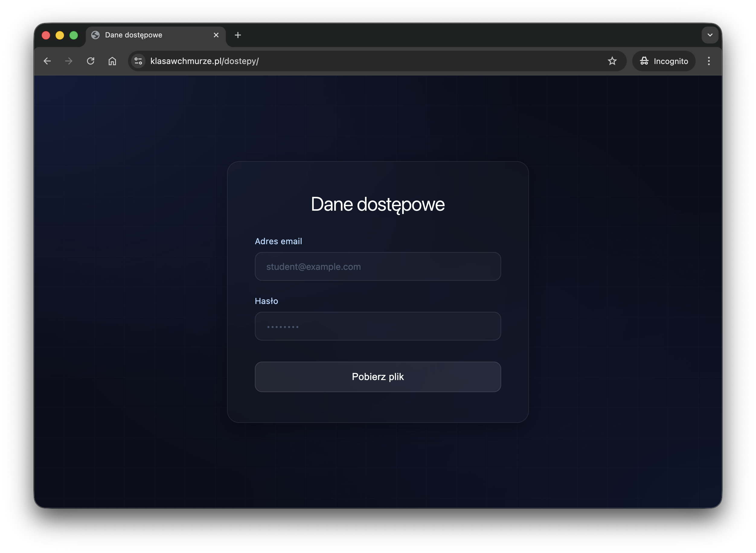Click the Incognito indicator button
The image size is (756, 553).
(x=664, y=61)
